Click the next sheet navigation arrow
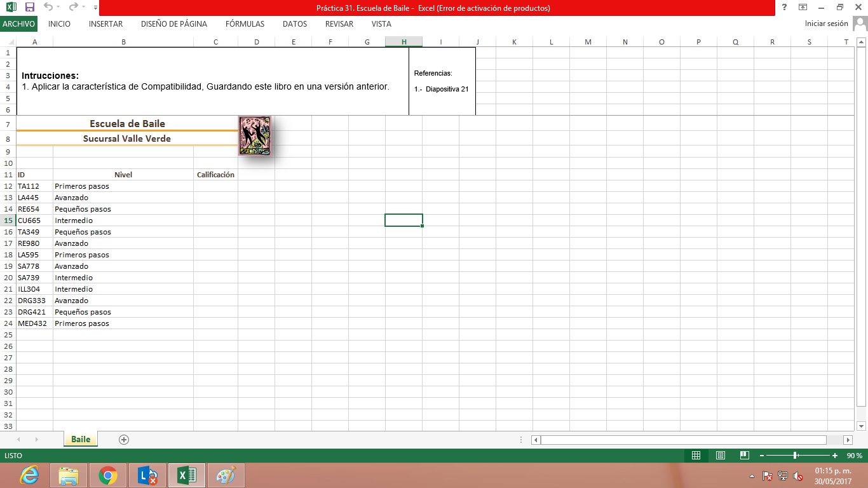 click(36, 440)
